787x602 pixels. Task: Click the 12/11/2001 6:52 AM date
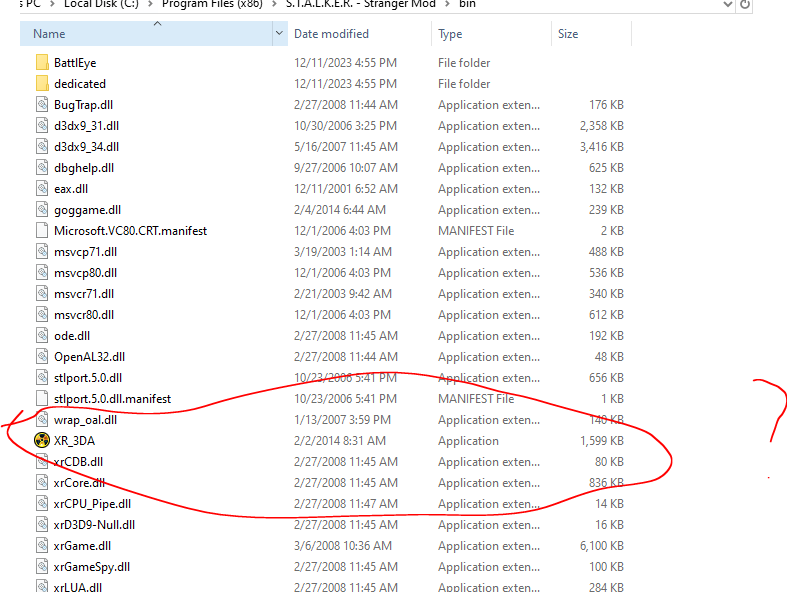[346, 189]
